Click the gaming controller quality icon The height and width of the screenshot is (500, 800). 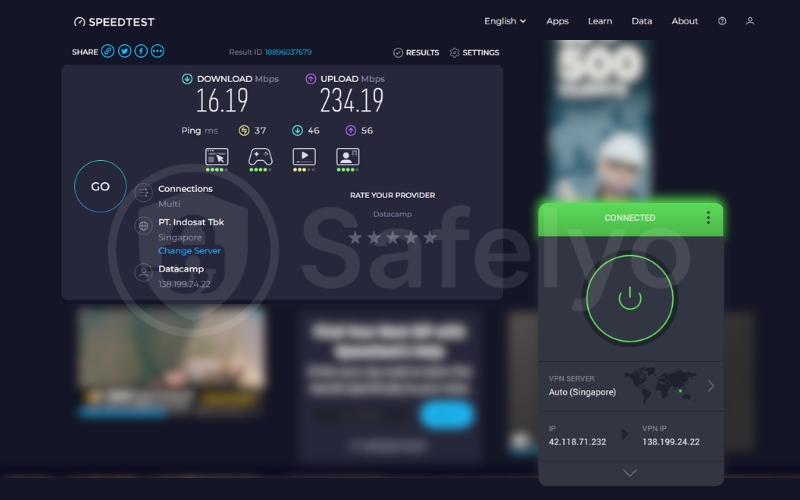click(x=260, y=159)
